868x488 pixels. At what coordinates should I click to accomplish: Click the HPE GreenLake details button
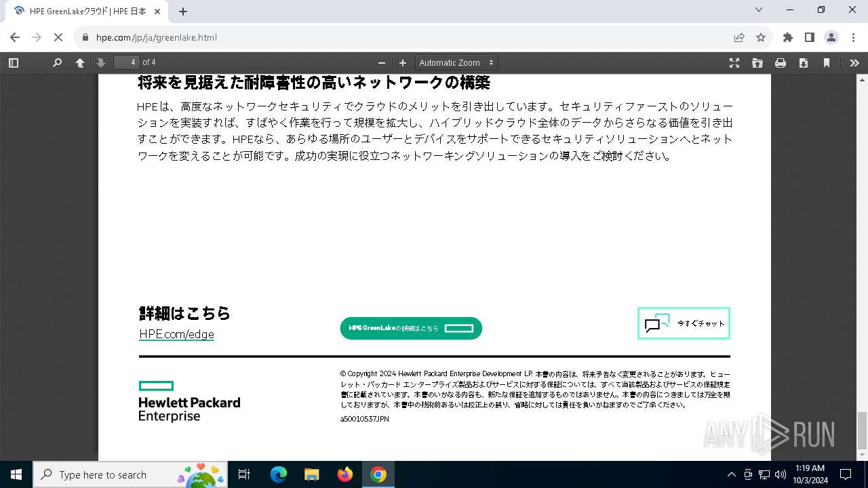tap(411, 328)
